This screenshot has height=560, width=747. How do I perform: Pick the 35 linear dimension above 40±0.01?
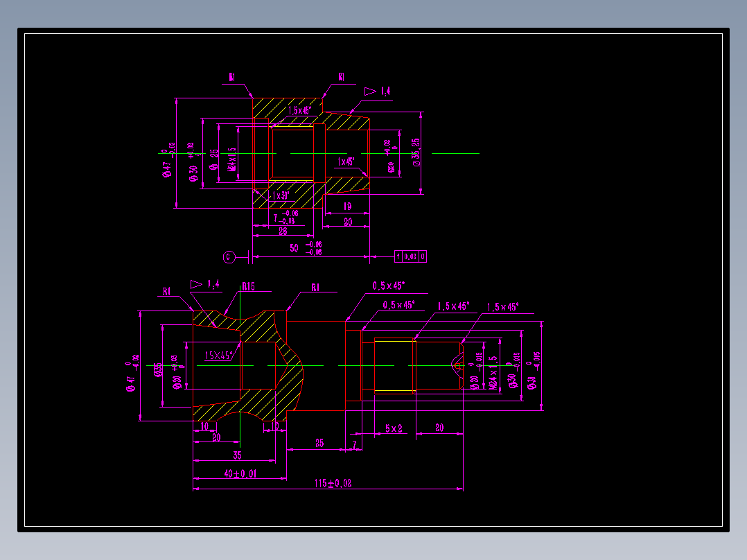tap(237, 455)
